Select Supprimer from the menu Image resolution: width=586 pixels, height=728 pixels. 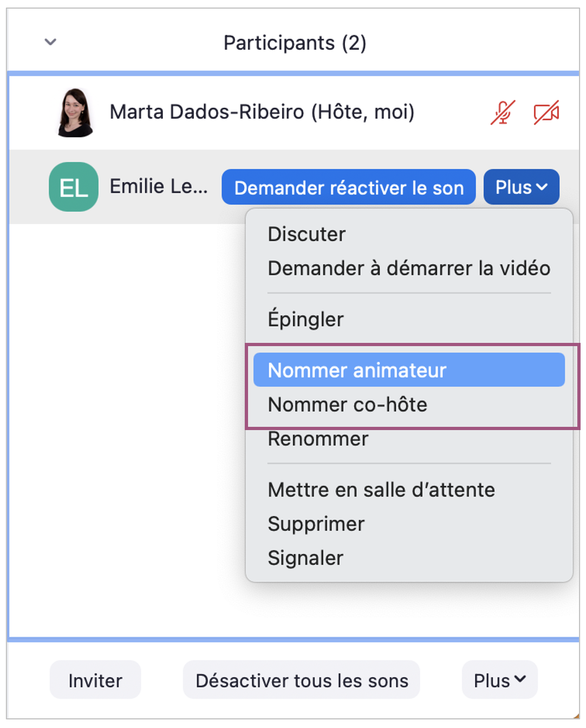(x=316, y=524)
